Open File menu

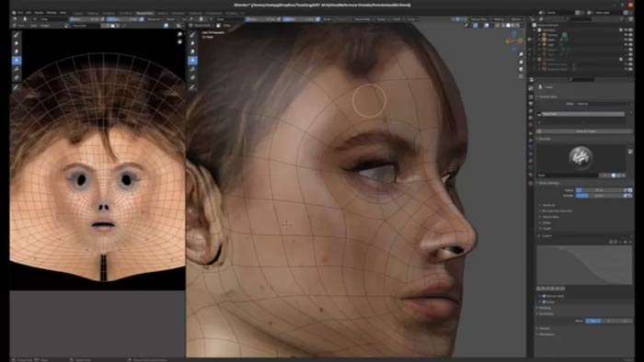20,13
